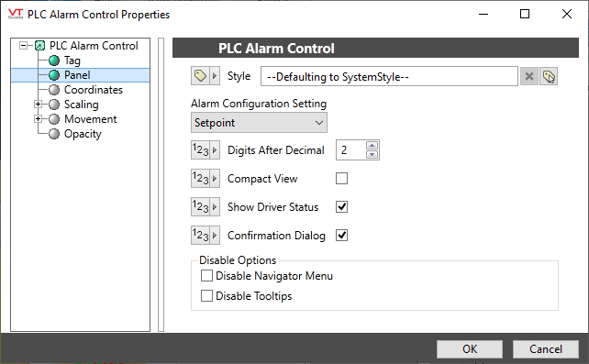589x364 pixels.
Task: Tick the Disable Navigator Menu checkbox
Action: [x=206, y=276]
